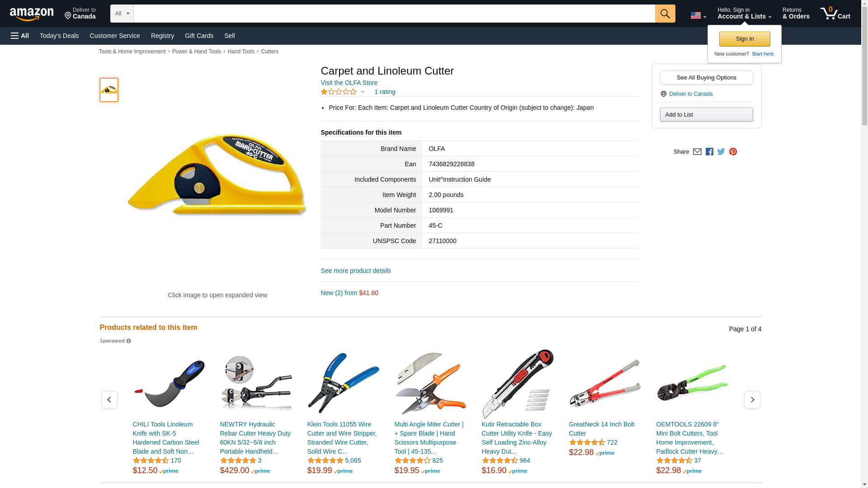This screenshot has width=868, height=488.
Task: Share product on Facebook
Action: click(x=709, y=152)
